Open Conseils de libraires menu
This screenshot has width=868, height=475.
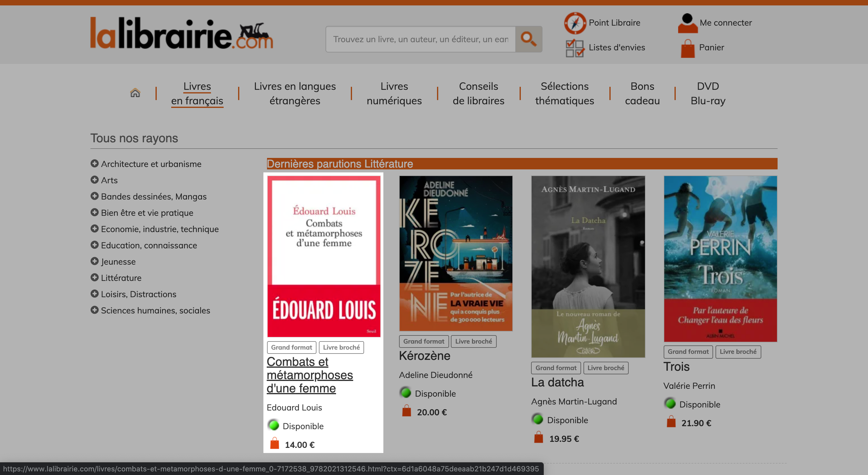[x=479, y=93]
